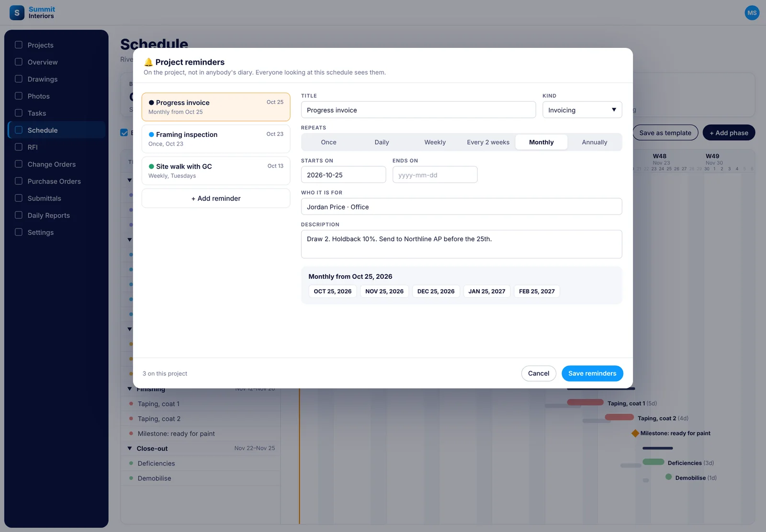This screenshot has height=532, width=766.
Task: Click Save reminders button
Action: point(592,374)
